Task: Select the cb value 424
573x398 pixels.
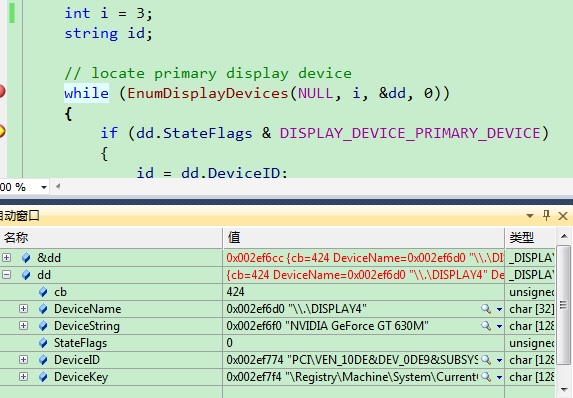Action: tap(235, 292)
